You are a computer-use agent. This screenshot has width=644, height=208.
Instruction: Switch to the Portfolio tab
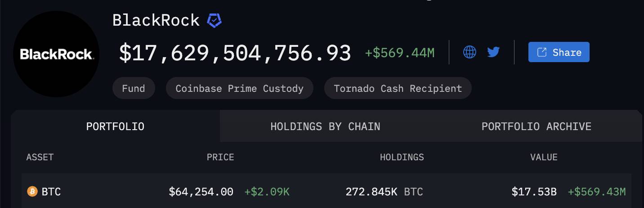click(x=115, y=127)
